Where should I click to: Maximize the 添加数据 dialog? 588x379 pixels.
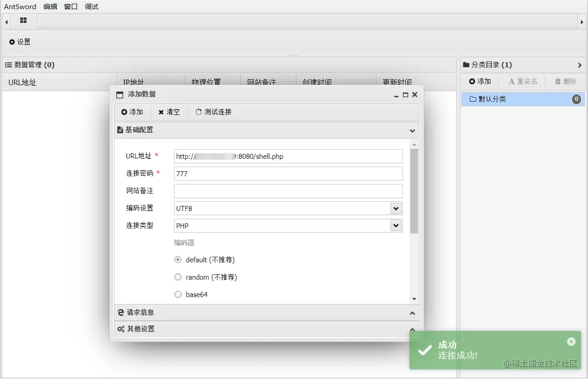[405, 95]
